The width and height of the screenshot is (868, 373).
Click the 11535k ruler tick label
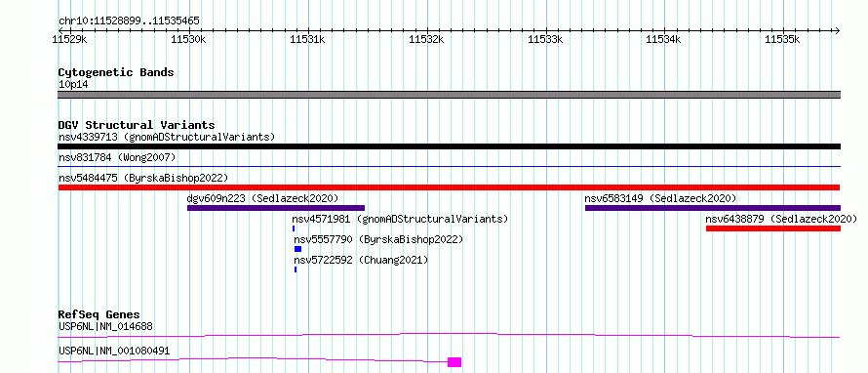(783, 39)
